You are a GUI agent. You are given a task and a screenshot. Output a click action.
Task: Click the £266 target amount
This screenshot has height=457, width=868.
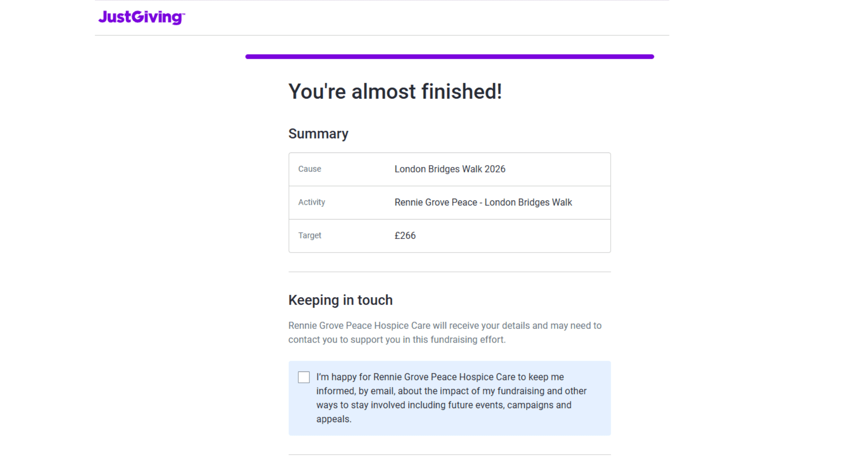[x=405, y=236]
